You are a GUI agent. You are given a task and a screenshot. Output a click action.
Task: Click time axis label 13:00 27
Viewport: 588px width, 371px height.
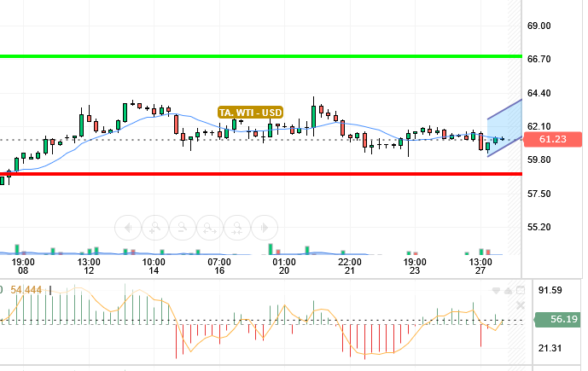480,266
